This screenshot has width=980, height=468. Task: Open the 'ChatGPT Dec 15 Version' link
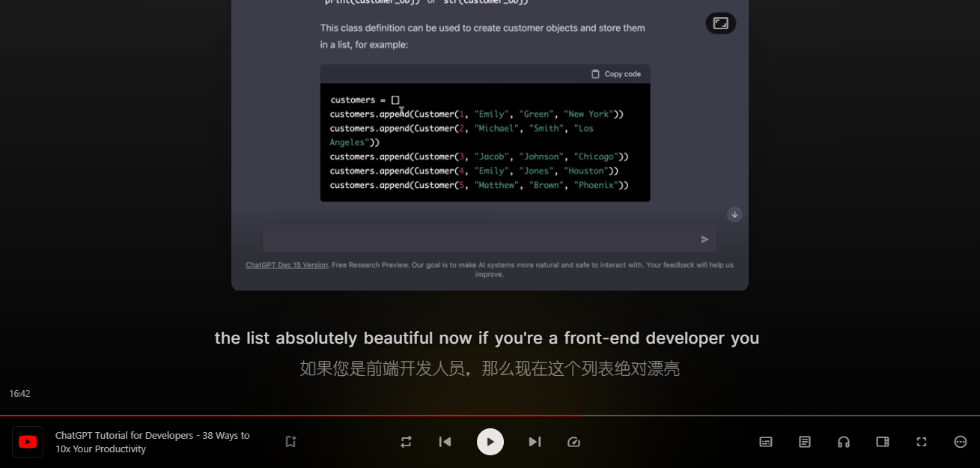tap(287, 265)
